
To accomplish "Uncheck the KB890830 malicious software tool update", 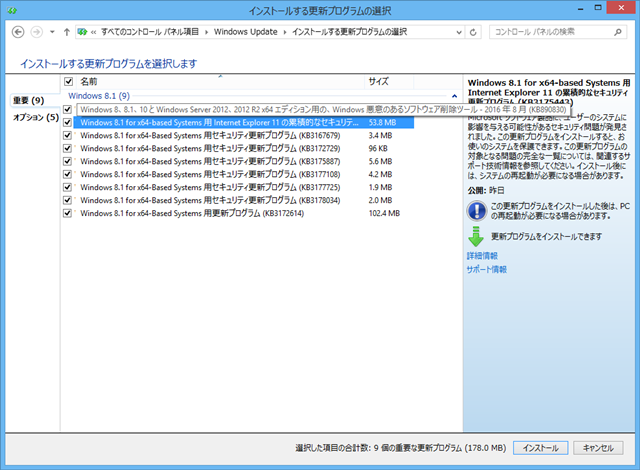I will point(67,109).
